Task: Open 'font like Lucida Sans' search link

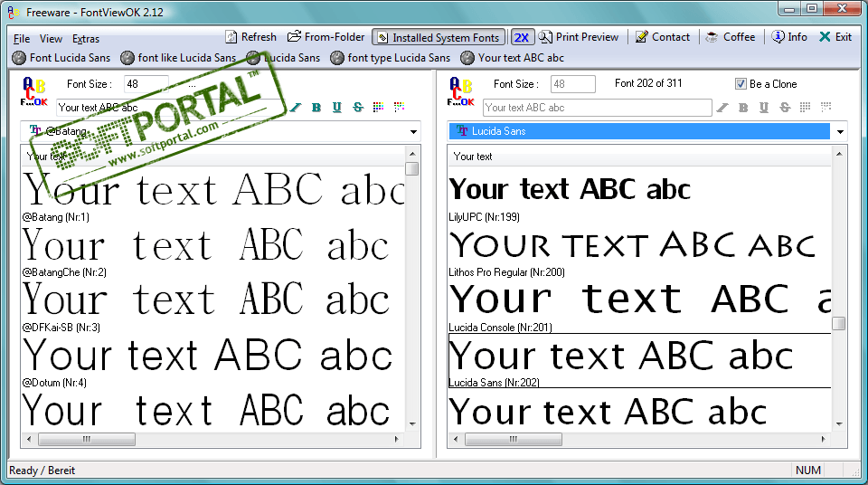Action: point(178,58)
